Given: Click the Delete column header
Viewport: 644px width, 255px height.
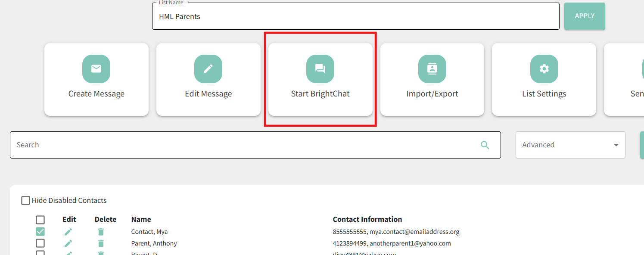Looking at the screenshot, I should 106,219.
